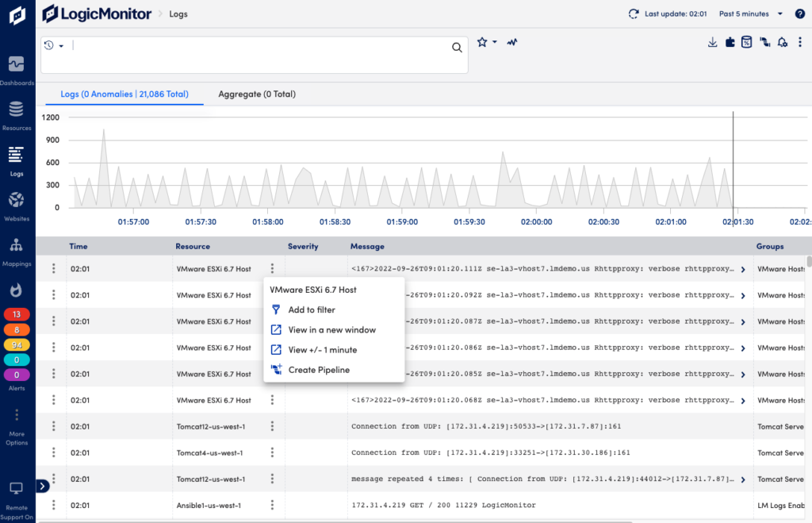Open resource menu for Ansible1-us-west-1
The height and width of the screenshot is (523, 812).
tap(273, 505)
